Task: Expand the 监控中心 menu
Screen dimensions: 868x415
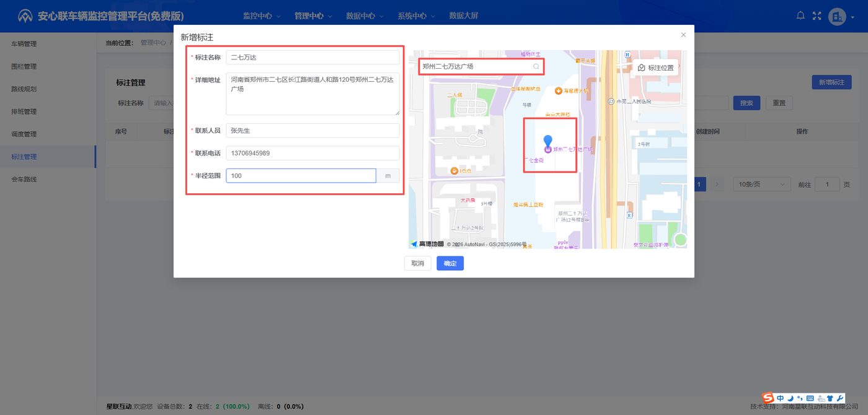Action: pyautogui.click(x=262, y=16)
